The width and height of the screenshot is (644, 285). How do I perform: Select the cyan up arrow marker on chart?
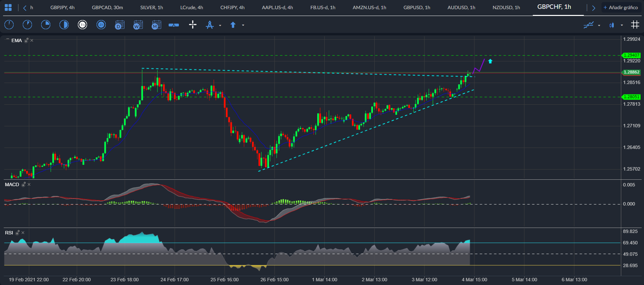(490, 61)
